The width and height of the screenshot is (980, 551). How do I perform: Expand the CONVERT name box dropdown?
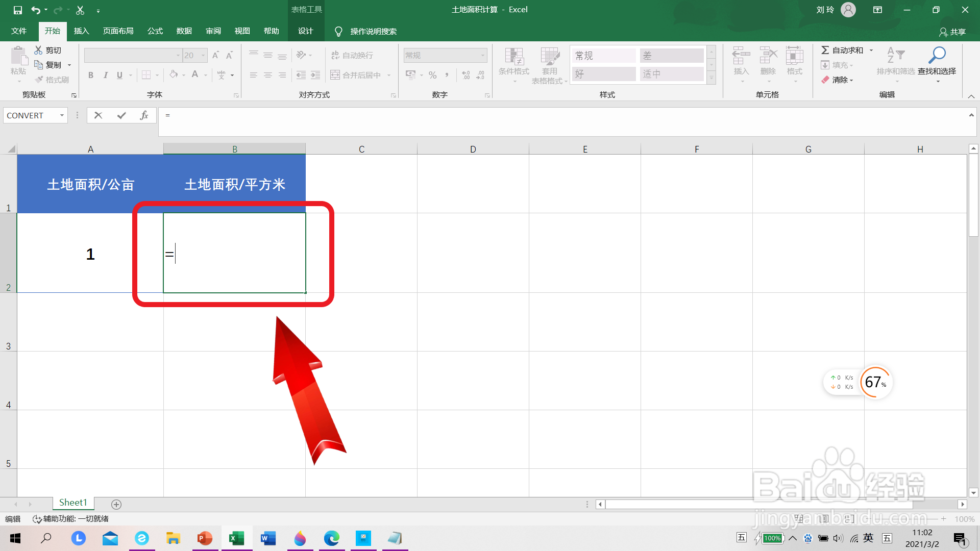(x=62, y=116)
